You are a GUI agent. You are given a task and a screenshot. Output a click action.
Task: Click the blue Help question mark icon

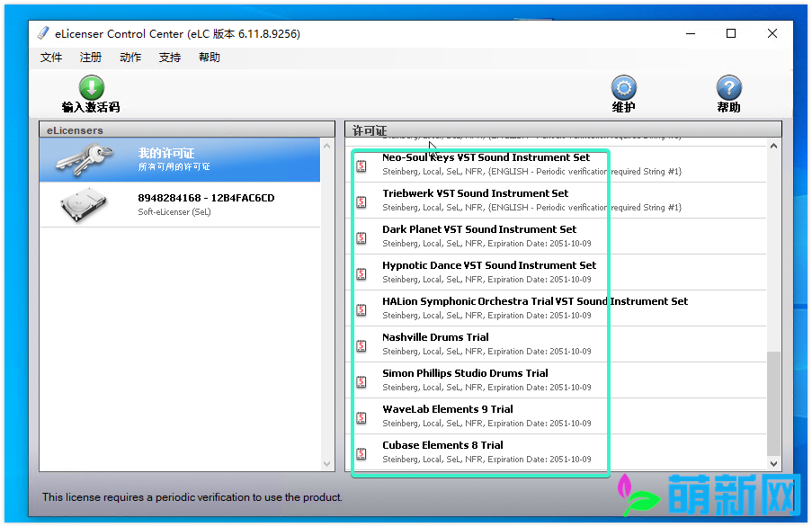[728, 88]
